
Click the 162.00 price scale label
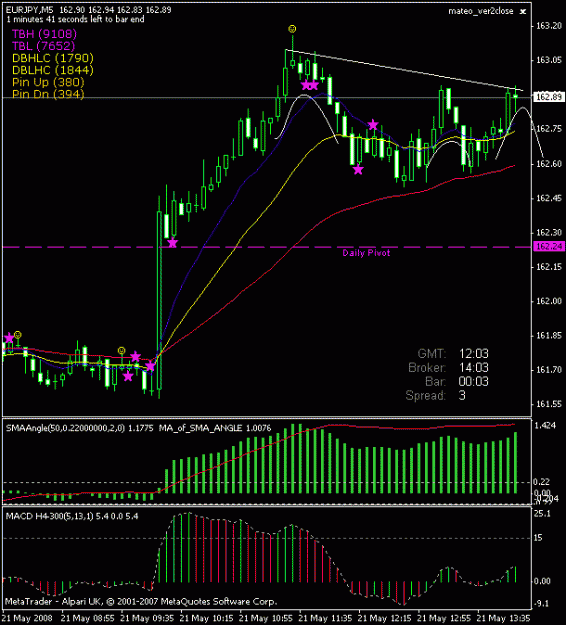pyautogui.click(x=549, y=301)
